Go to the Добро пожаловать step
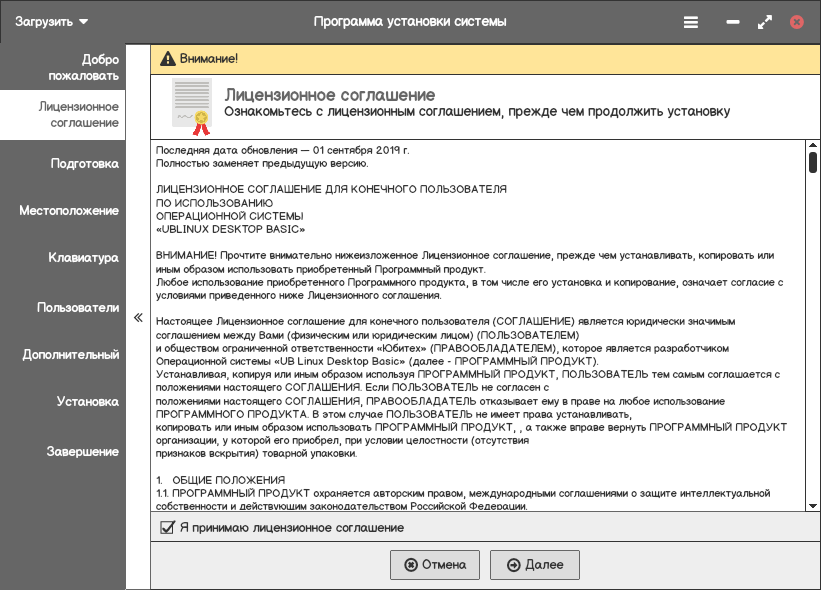 tap(63, 67)
